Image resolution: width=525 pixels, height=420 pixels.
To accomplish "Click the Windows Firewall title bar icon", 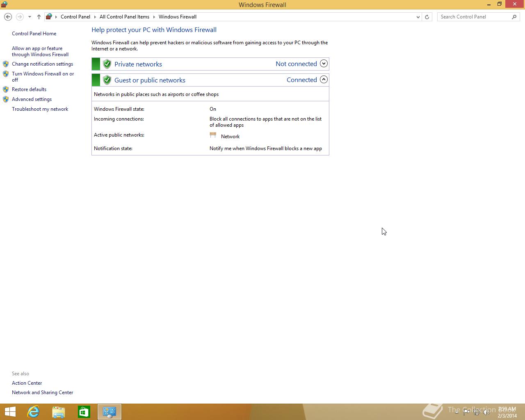I will (4, 5).
